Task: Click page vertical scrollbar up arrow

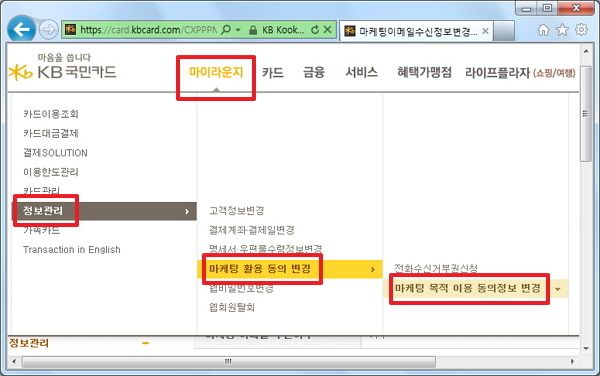Action: (x=586, y=51)
